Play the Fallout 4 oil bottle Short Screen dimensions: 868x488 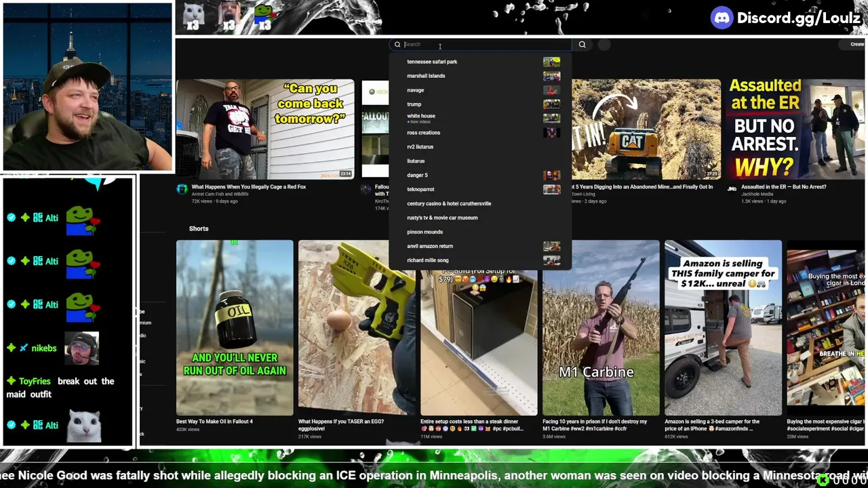pyautogui.click(x=235, y=327)
